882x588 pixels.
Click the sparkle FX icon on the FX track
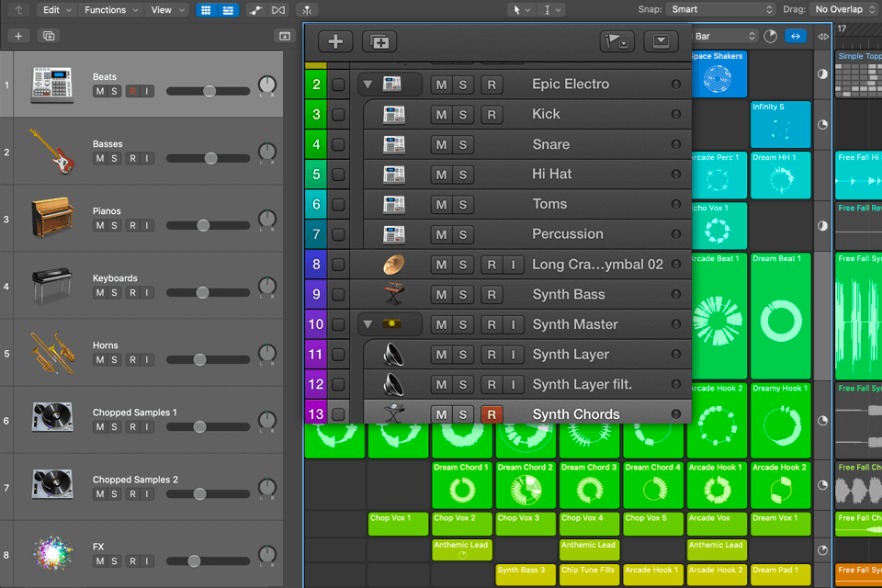[51, 553]
